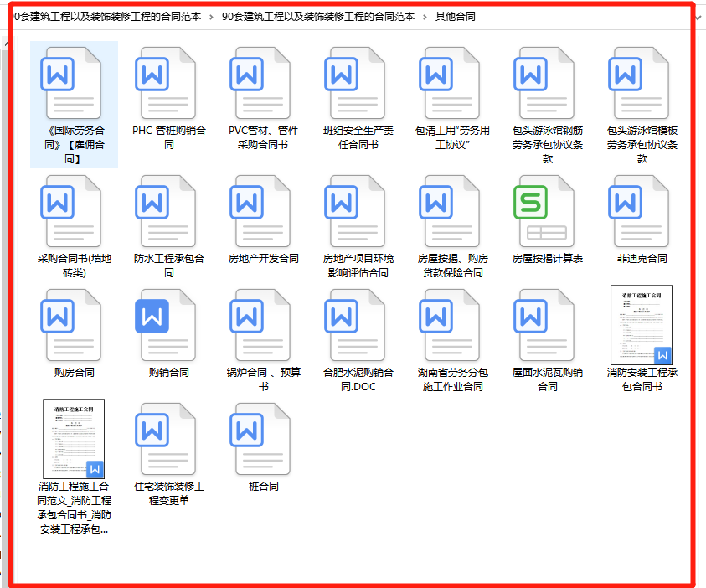Select the 住宅装饰装修工程变更单 file
The width and height of the screenshot is (706, 588).
[167, 437]
